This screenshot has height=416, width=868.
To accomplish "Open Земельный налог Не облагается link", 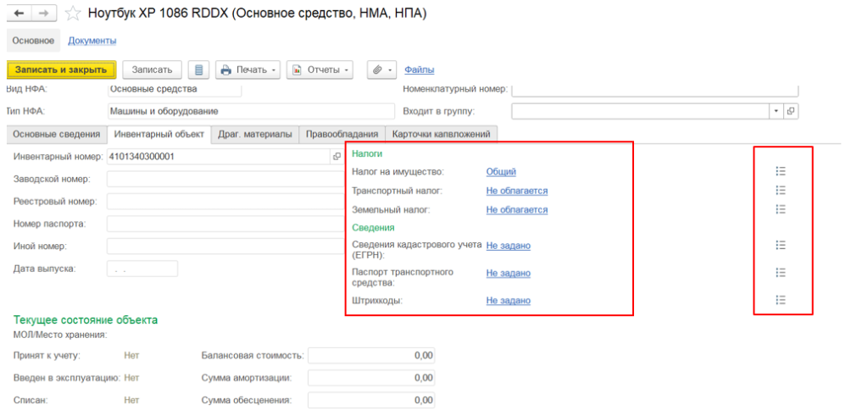I will pyautogui.click(x=517, y=209).
